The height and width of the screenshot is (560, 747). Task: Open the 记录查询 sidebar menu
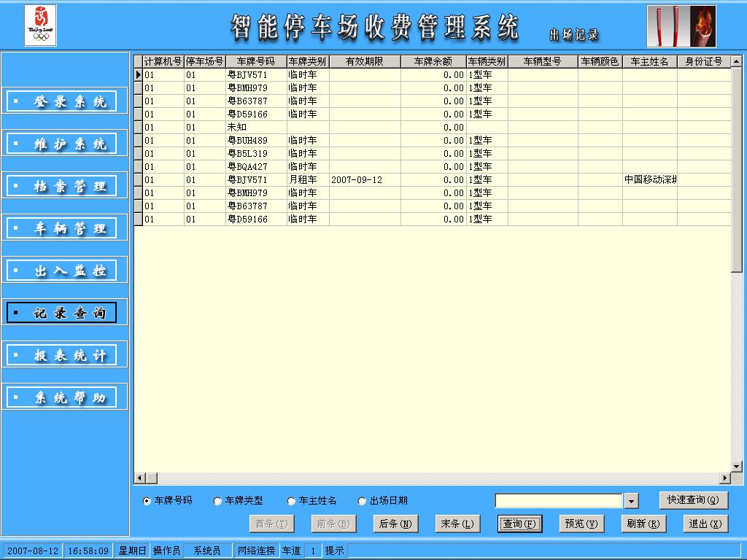[x=61, y=313]
